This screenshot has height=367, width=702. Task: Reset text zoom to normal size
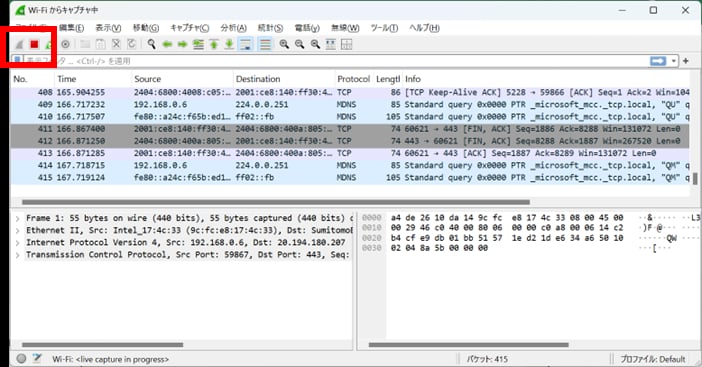pos(315,44)
